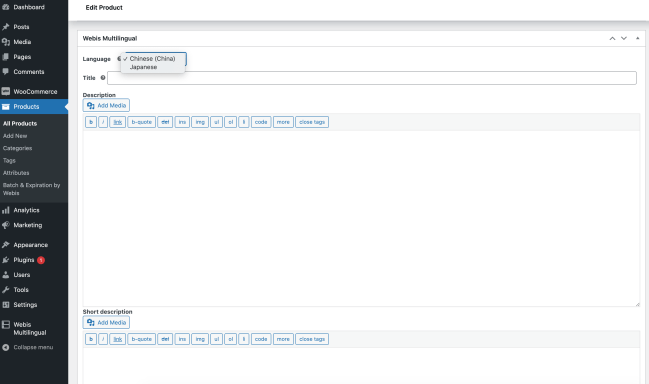This screenshot has height=384, width=649.
Task: Click the red Plugins update badge
Action: pos(41,260)
